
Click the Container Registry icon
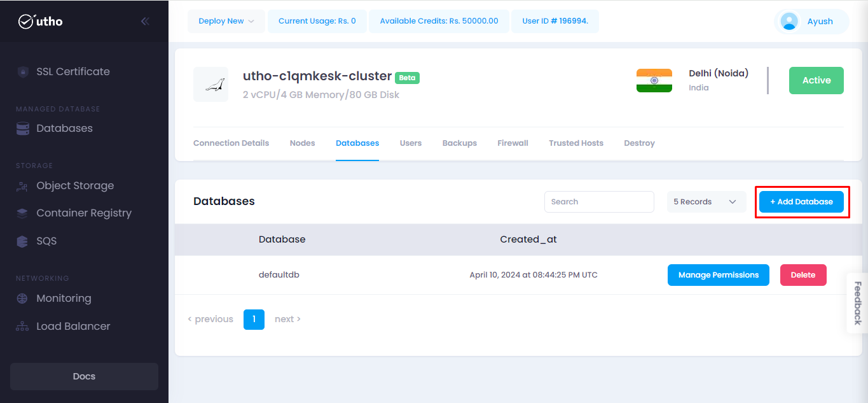23,213
